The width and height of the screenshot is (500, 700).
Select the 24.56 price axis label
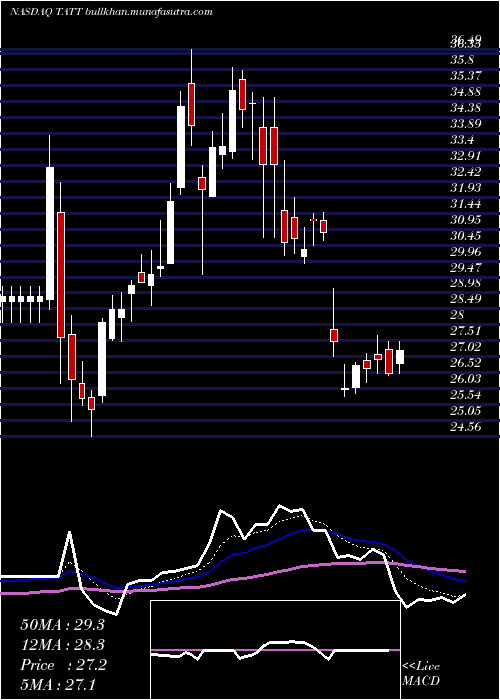465,427
